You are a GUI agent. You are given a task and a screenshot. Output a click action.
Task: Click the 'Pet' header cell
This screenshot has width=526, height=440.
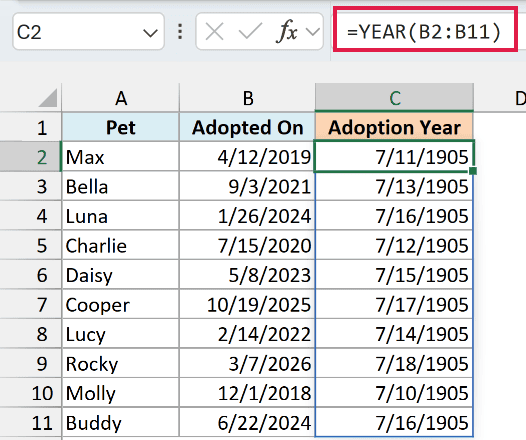121,127
